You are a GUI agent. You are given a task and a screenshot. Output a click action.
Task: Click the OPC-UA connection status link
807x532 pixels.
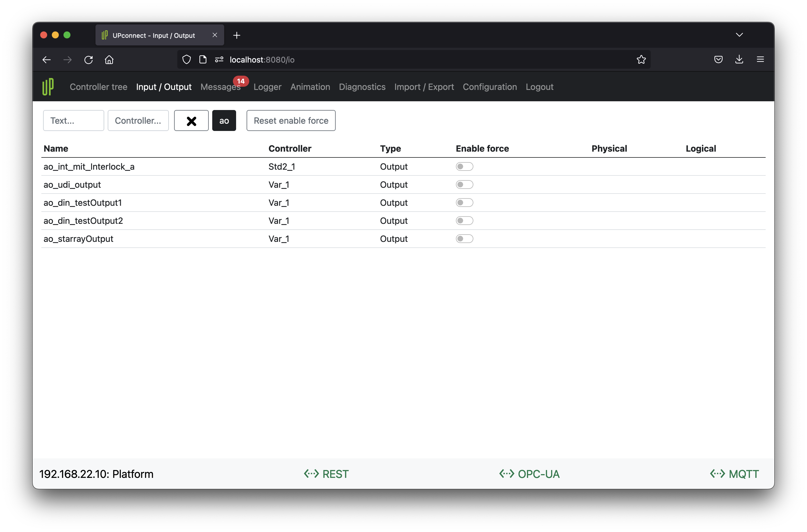pos(529,474)
